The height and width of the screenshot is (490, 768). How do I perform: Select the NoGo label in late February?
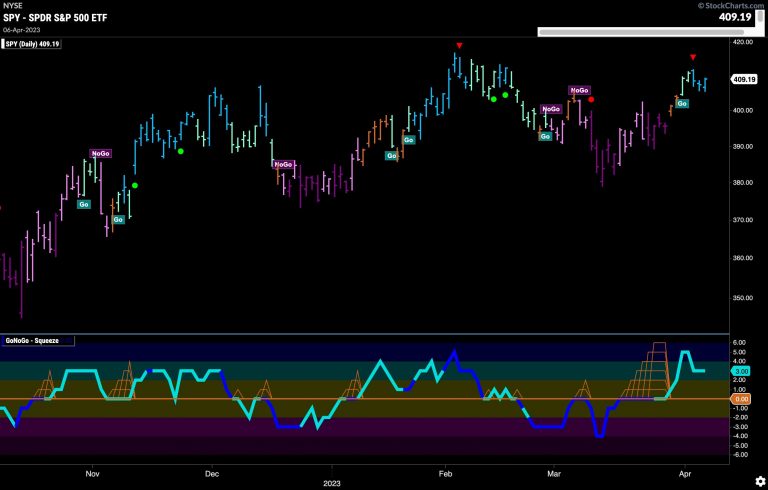pos(551,109)
